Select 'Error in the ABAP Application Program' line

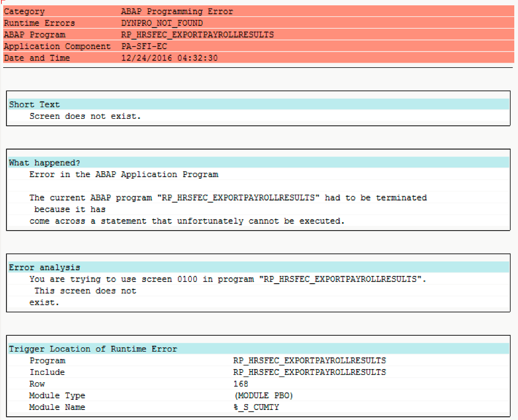pyautogui.click(x=124, y=174)
